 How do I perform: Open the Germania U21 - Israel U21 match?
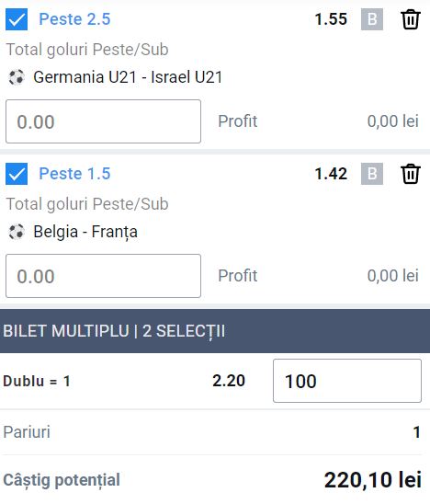pos(128,77)
